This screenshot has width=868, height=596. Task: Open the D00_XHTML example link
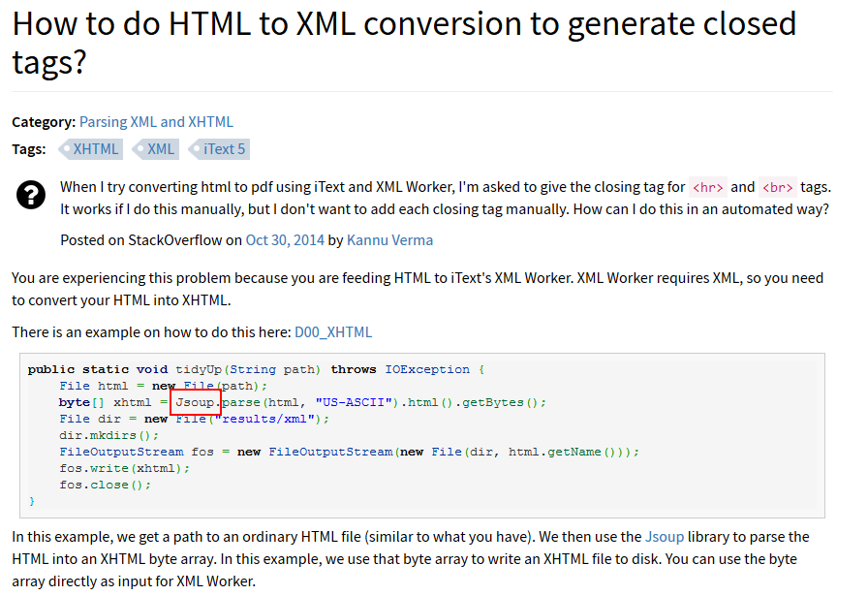(333, 332)
